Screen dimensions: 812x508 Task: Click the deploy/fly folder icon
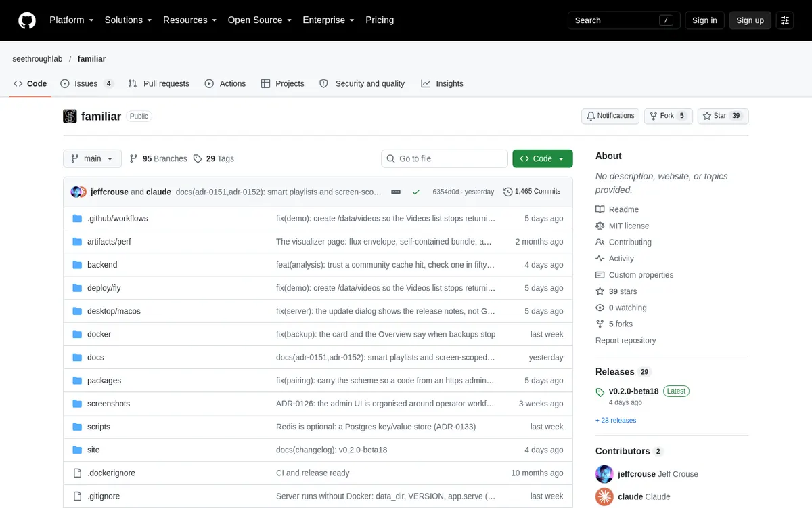pos(76,288)
